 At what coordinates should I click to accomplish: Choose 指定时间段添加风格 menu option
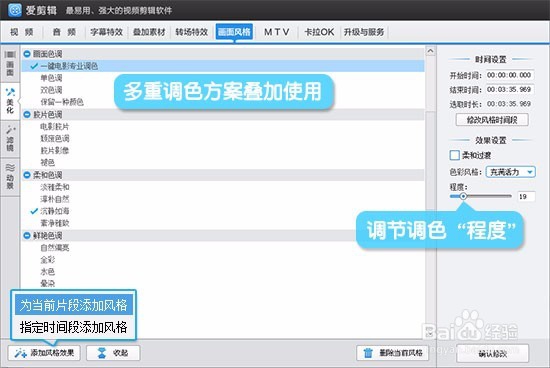coord(73,327)
